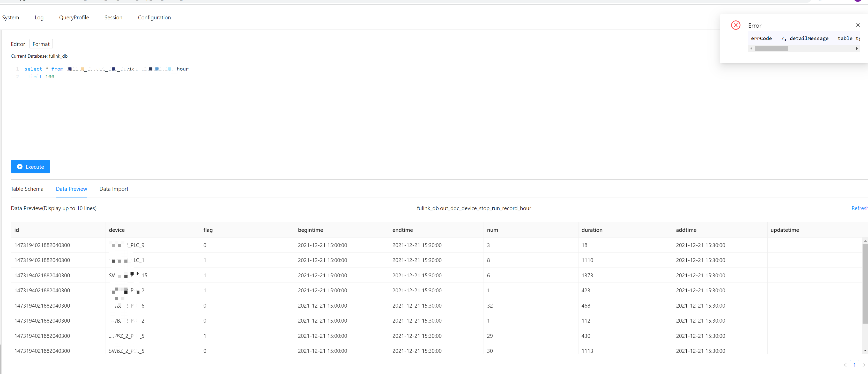Click the error dialog horizontal scrollbar thumb
The width and height of the screenshot is (868, 374).
[771, 48]
